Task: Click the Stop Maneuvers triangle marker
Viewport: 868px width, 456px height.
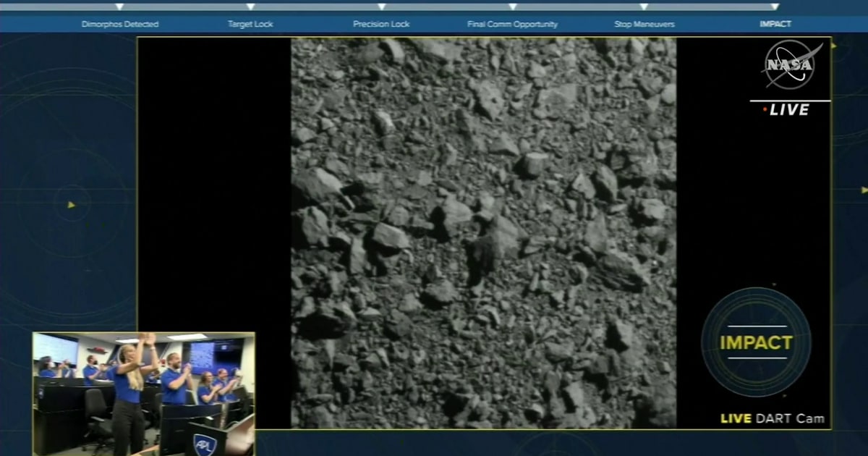Action: tap(643, 6)
